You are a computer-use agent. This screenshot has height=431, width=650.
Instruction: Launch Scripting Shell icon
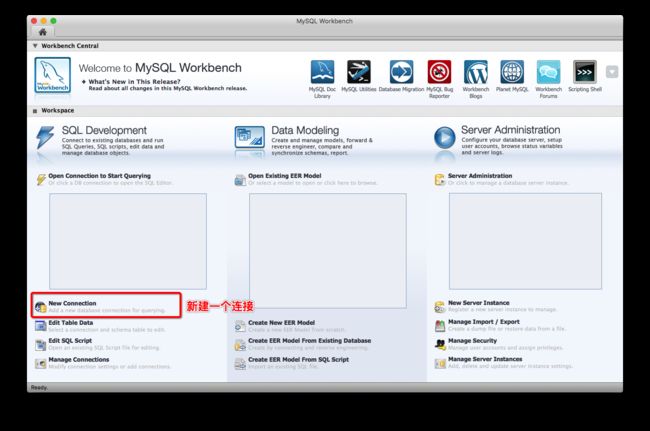pos(585,72)
